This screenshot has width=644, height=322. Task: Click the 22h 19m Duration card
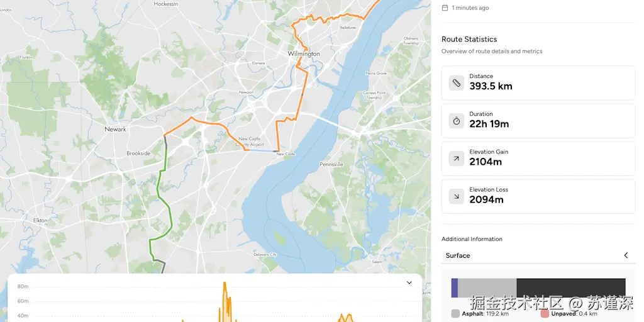(538, 121)
